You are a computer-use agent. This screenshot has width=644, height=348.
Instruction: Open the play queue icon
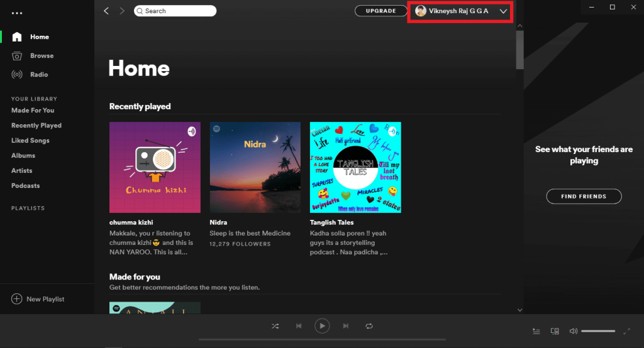(536, 331)
